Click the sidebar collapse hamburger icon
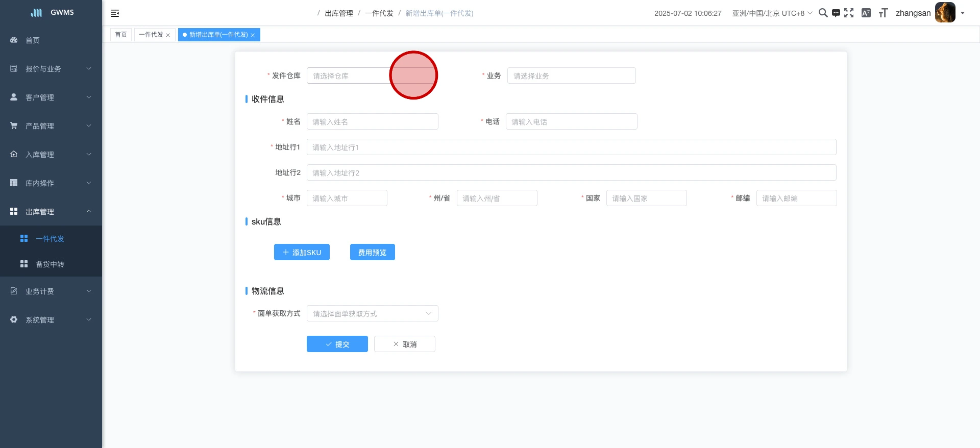The image size is (980, 448). (x=115, y=13)
